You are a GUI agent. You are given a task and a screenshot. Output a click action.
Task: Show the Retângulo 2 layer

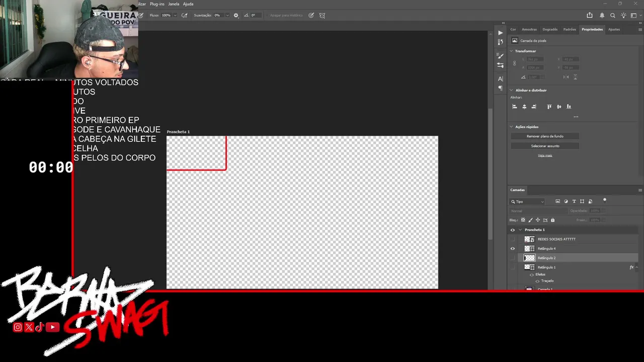pos(513,258)
